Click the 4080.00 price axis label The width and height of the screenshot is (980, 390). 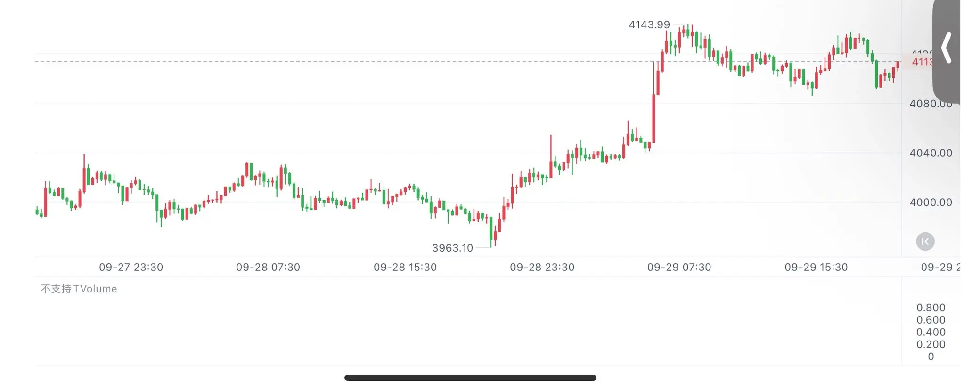(x=931, y=104)
